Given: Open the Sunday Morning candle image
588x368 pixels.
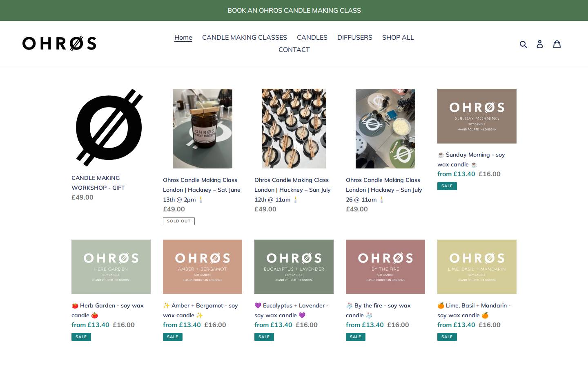Looking at the screenshot, I should (477, 116).
